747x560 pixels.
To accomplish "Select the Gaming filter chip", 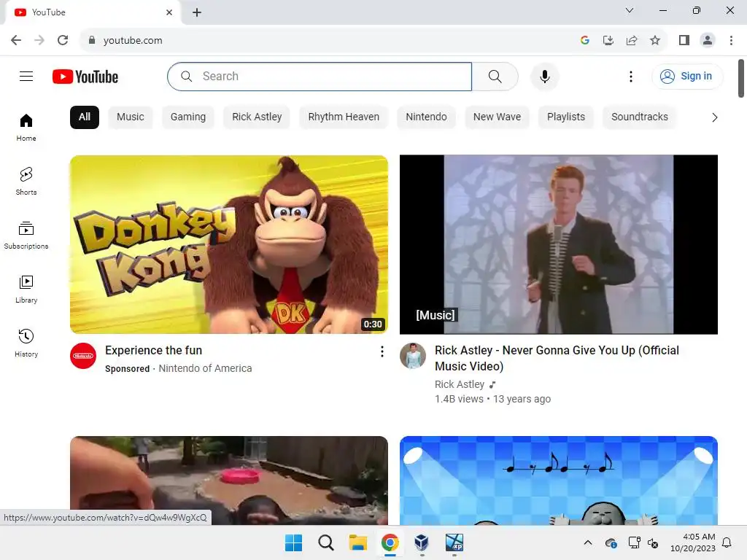I will coord(188,117).
